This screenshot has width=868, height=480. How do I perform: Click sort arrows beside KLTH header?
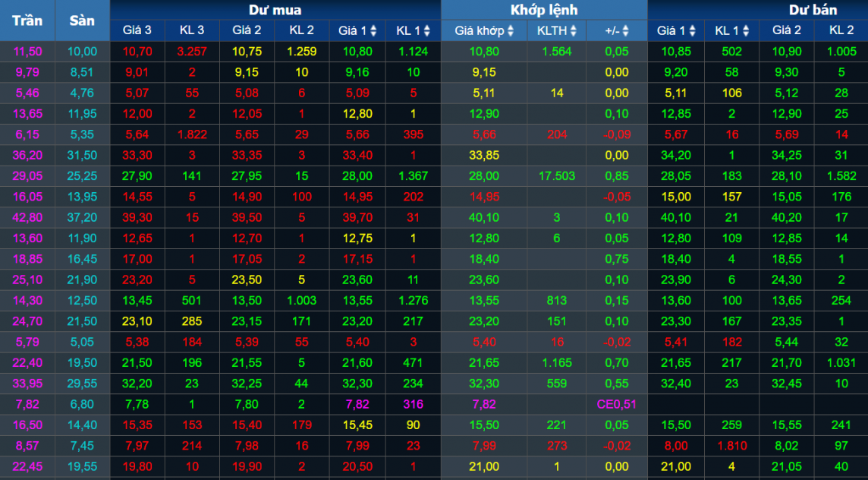pos(573,31)
